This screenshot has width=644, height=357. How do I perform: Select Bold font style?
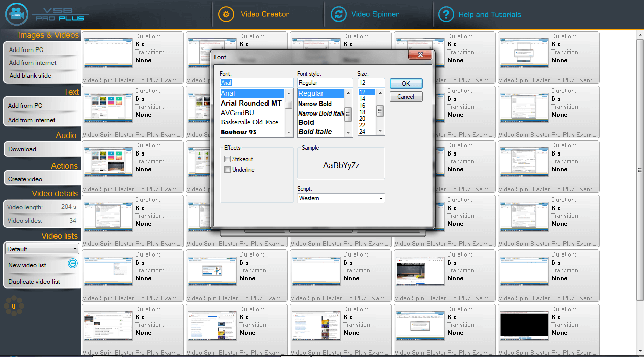[x=321, y=122]
